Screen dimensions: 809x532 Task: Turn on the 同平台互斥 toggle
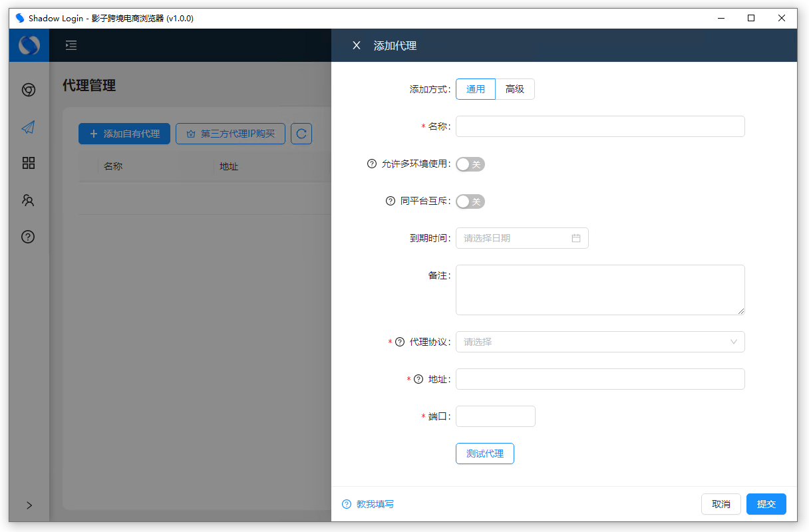470,201
